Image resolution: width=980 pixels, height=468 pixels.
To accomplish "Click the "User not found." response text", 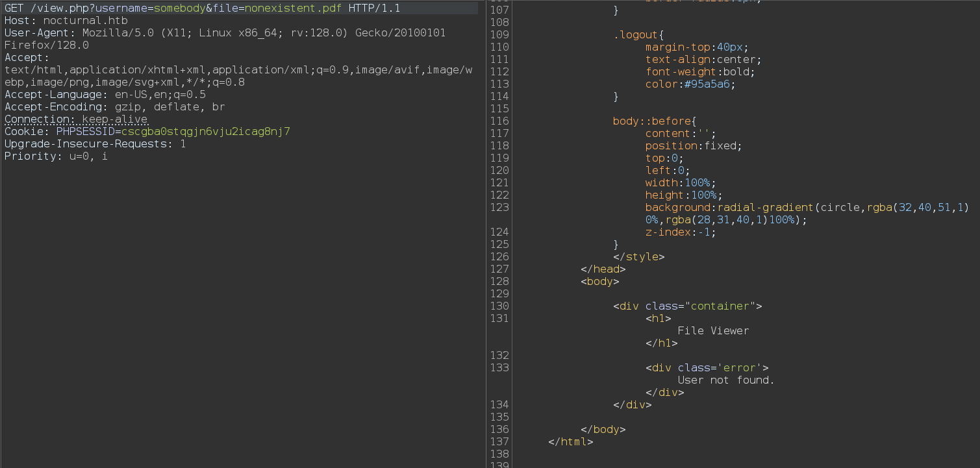I will point(725,380).
